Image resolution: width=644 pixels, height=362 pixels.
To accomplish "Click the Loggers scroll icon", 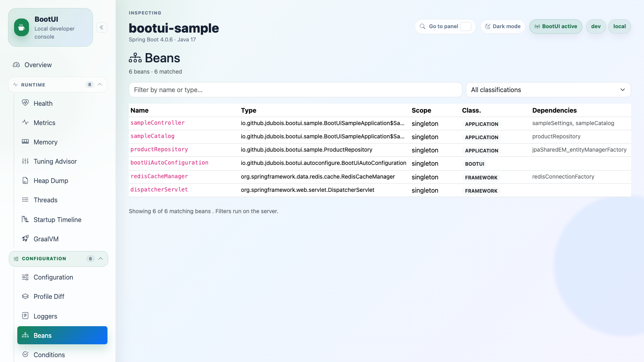I will tap(25, 316).
